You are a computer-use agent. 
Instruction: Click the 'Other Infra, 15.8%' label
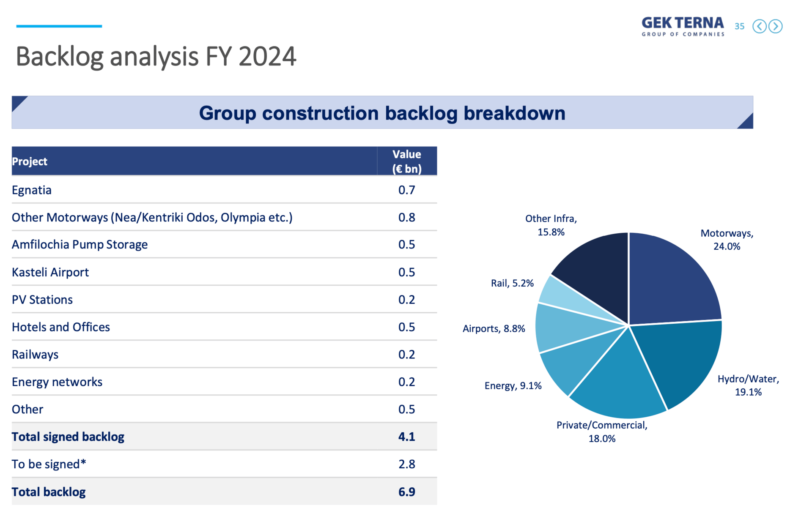coord(551,225)
